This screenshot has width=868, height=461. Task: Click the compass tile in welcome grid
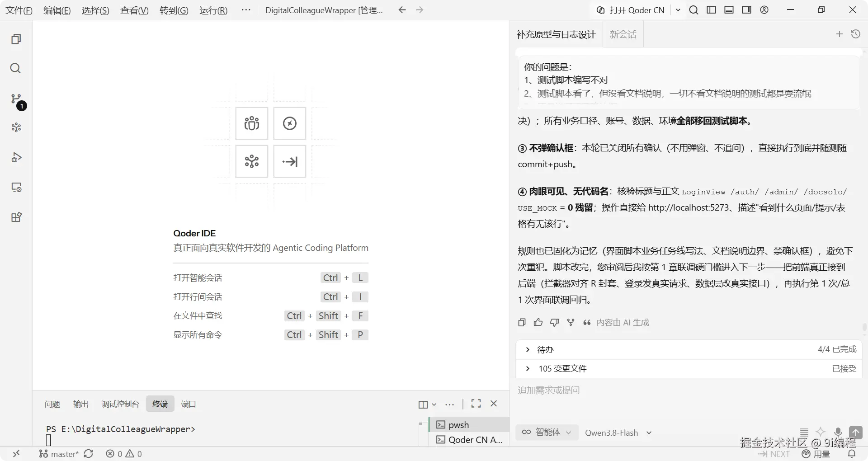point(290,123)
